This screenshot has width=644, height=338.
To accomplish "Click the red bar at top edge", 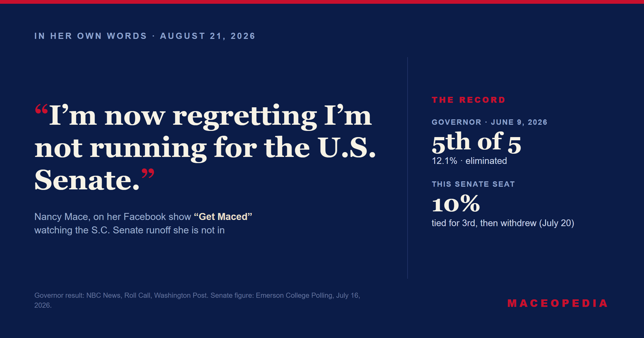I will coord(322,2).
